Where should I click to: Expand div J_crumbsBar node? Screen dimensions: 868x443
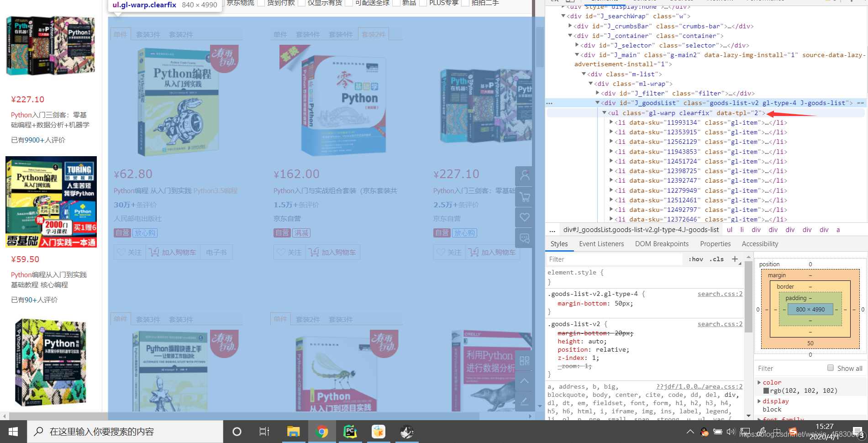point(570,26)
